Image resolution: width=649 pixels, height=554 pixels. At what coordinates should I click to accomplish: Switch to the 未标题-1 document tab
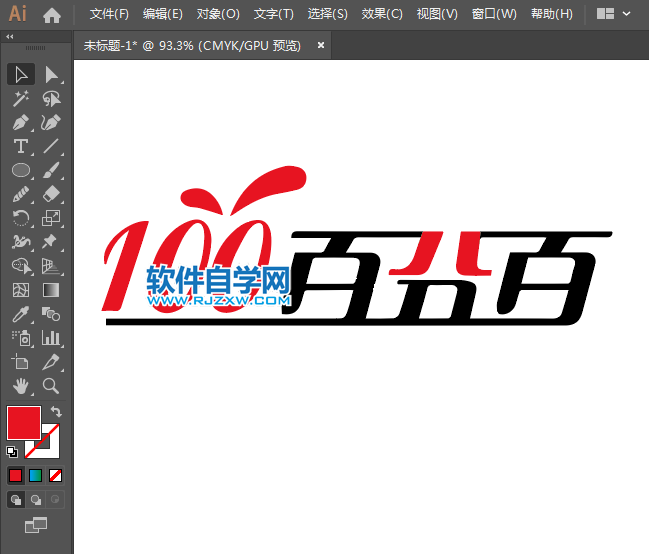(192, 46)
